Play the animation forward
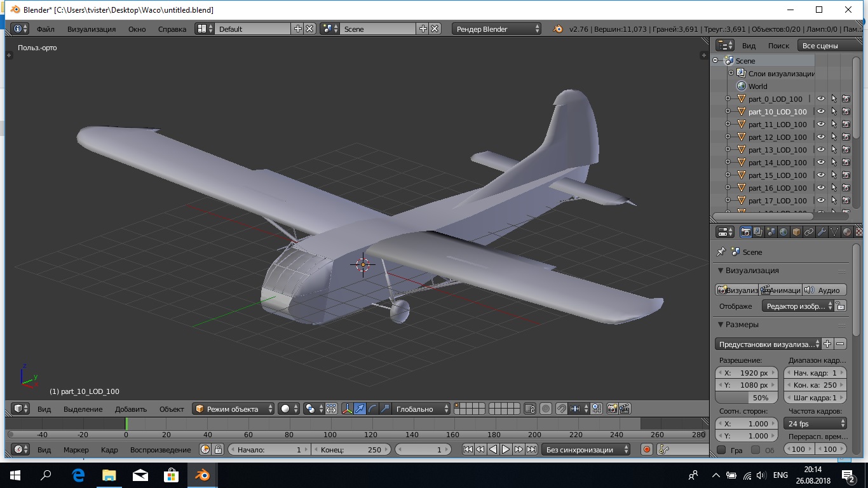 [x=506, y=449]
